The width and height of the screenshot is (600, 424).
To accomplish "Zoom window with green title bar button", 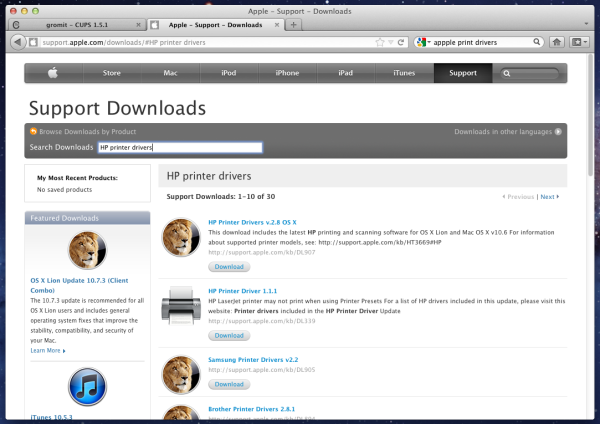I will point(35,11).
